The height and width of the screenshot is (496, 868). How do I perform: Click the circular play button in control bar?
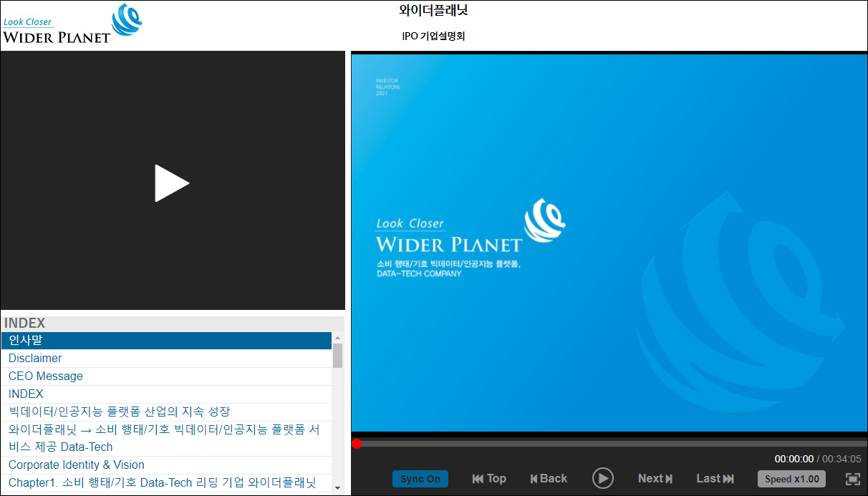point(603,479)
